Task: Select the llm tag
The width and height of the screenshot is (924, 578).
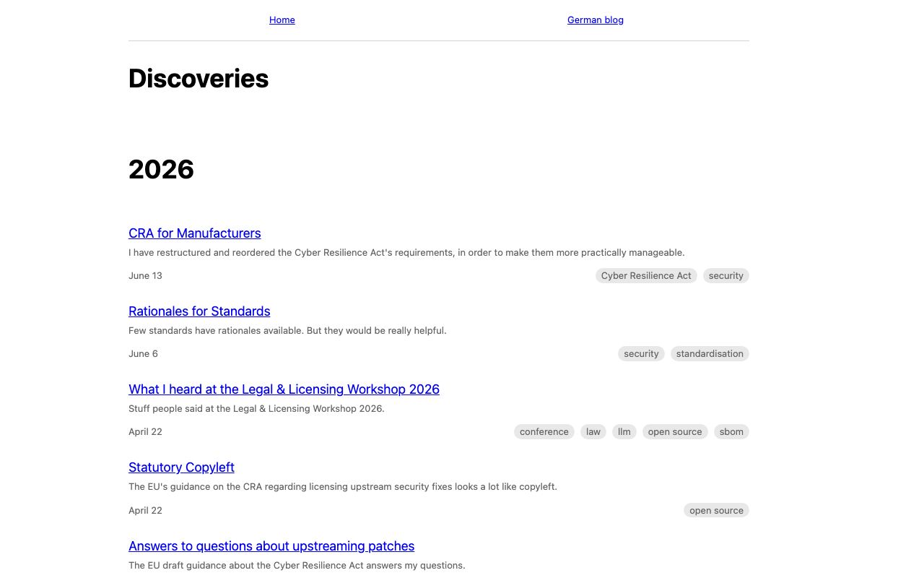Action: [624, 431]
